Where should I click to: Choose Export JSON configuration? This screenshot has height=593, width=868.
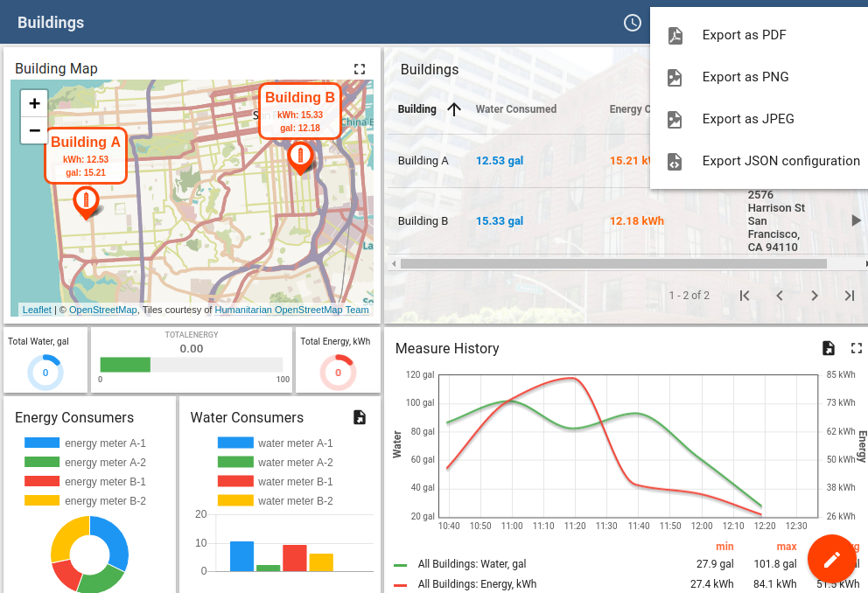pyautogui.click(x=780, y=161)
